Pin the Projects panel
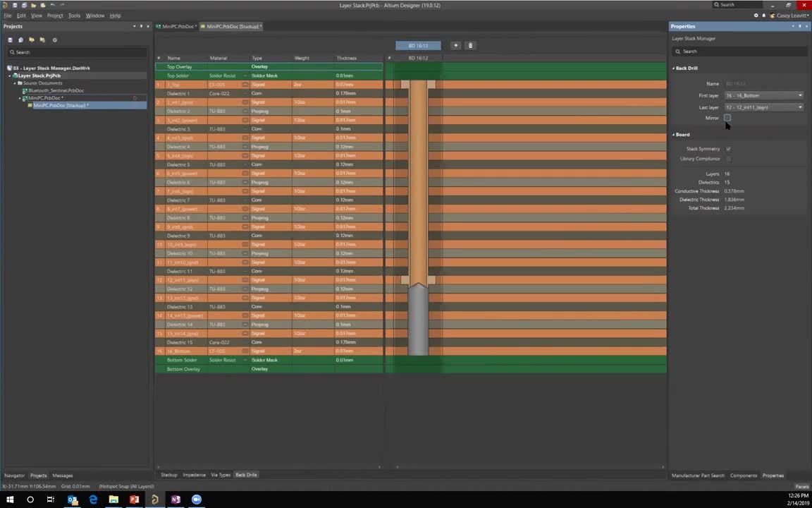This screenshot has width=812, height=508. pyautogui.click(x=140, y=26)
